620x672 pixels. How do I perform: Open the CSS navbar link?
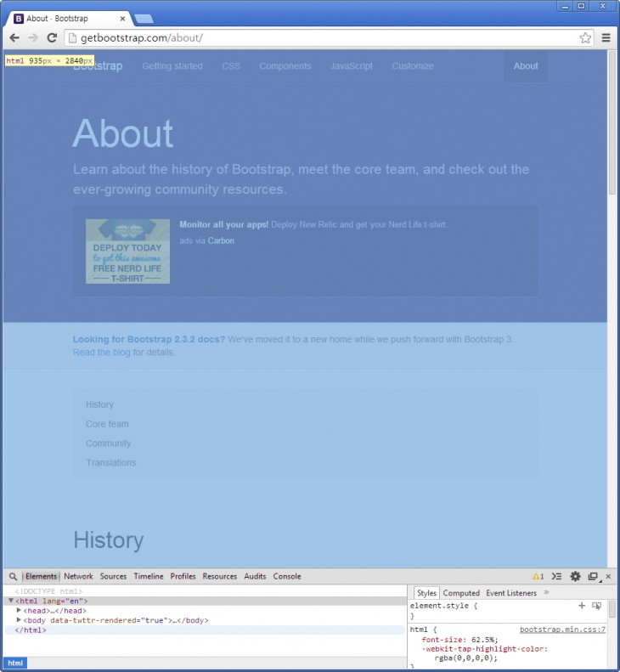[x=231, y=66]
